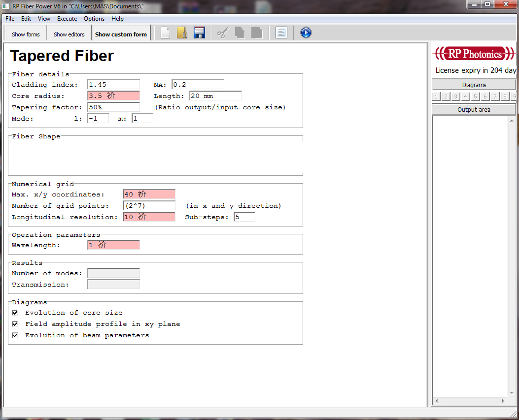Select diagram tab 5
519x420 pixels.
(475, 97)
